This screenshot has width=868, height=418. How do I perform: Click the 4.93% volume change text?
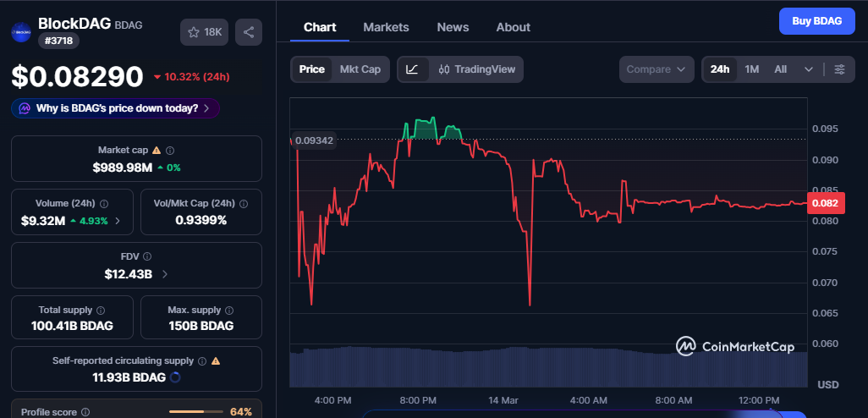93,221
